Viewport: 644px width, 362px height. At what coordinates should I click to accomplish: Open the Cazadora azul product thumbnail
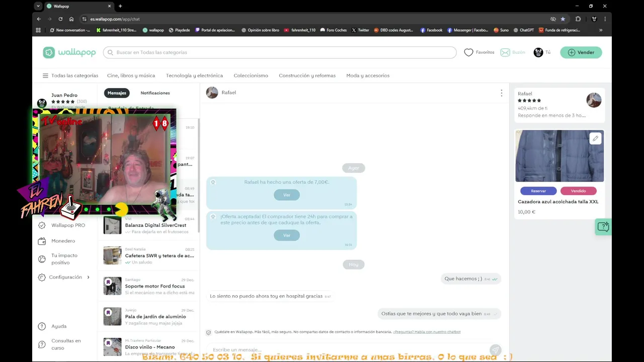click(559, 156)
